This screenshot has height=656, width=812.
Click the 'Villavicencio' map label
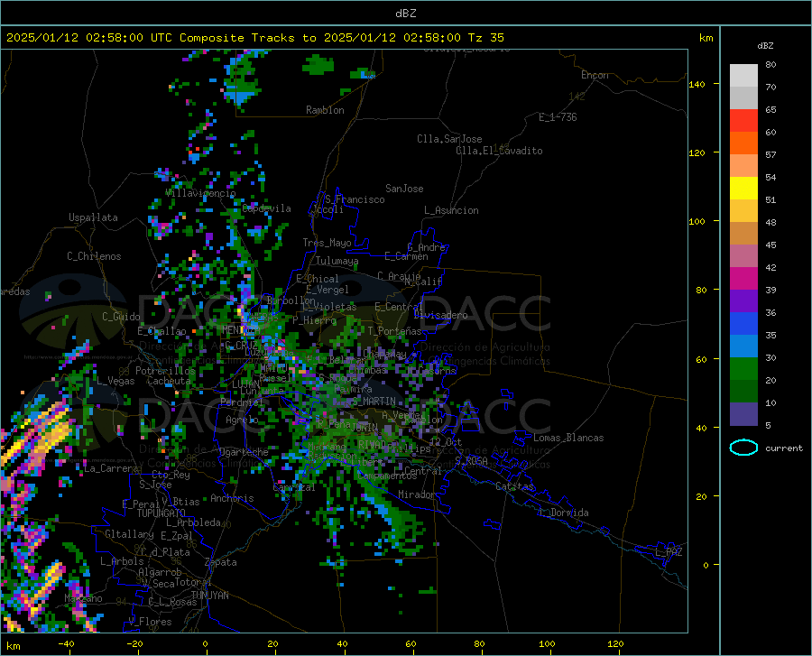(x=201, y=193)
